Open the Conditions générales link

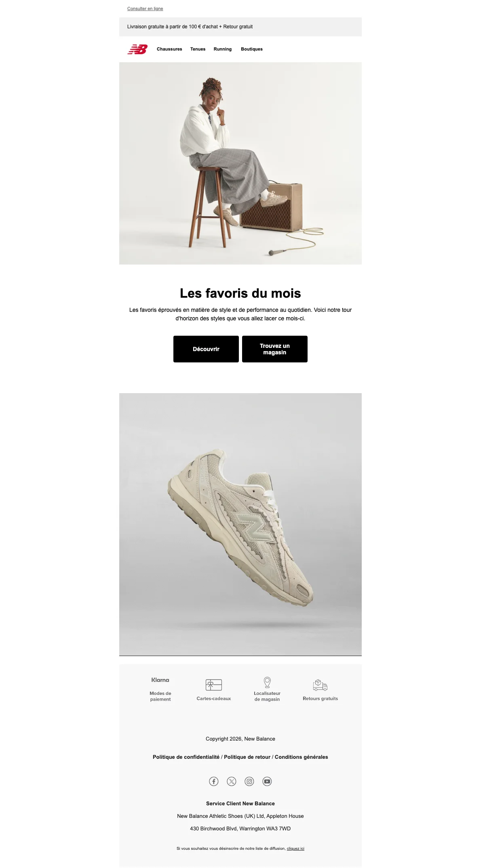pyautogui.click(x=302, y=757)
